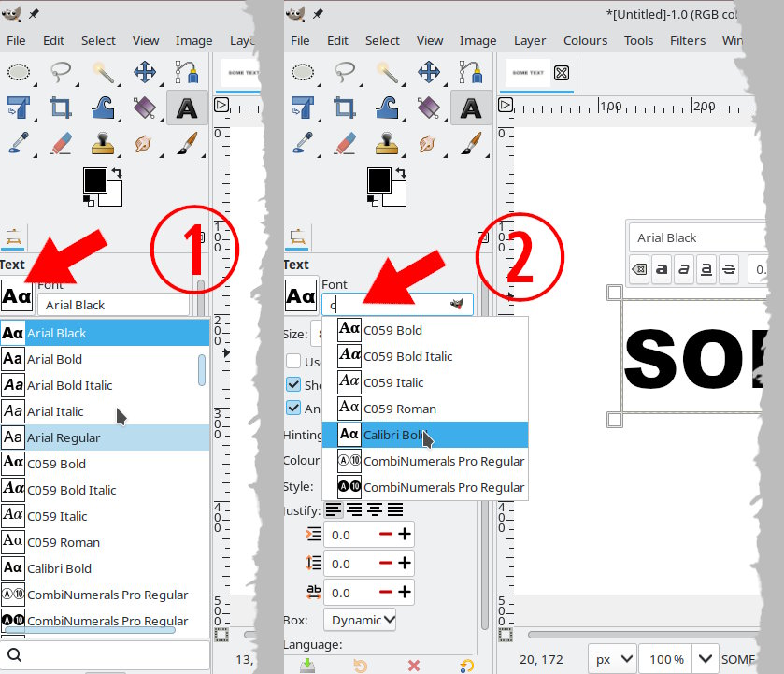
Task: Increase letter spacing with plus button
Action: (x=405, y=592)
